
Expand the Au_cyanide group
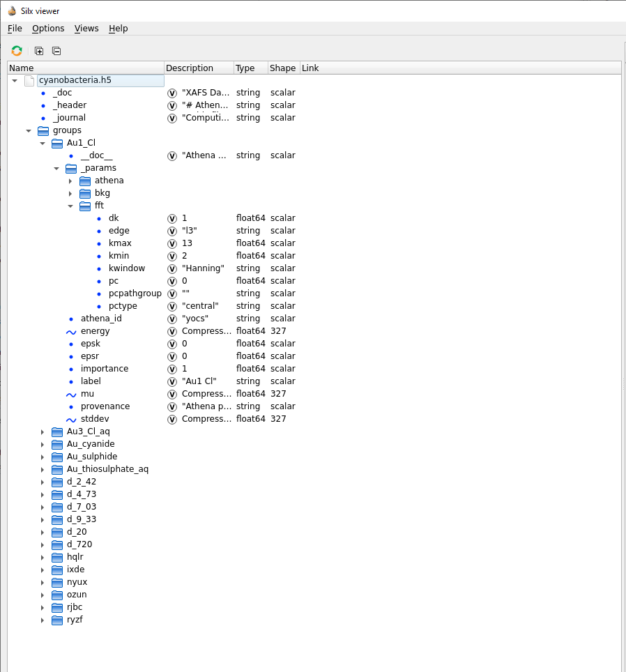pyautogui.click(x=42, y=444)
